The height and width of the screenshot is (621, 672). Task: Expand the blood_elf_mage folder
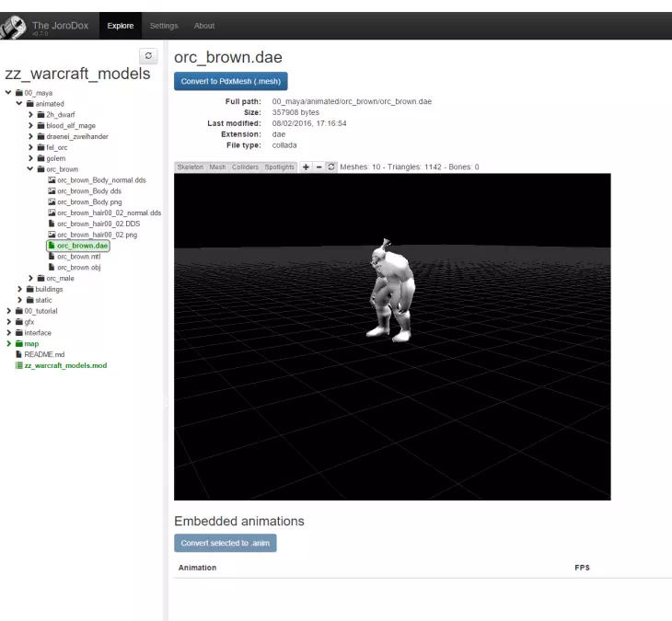coord(30,125)
